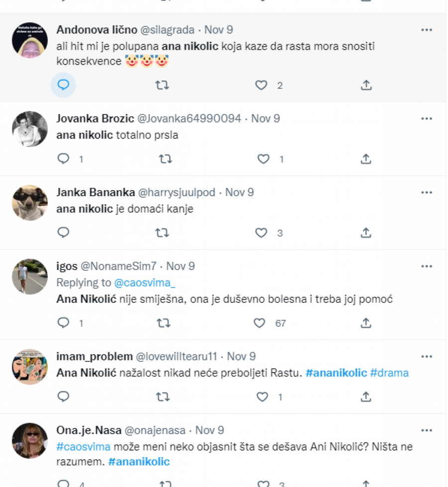Open more options on Andonova lično's tweet
The image size is (448, 487).
[x=427, y=30]
